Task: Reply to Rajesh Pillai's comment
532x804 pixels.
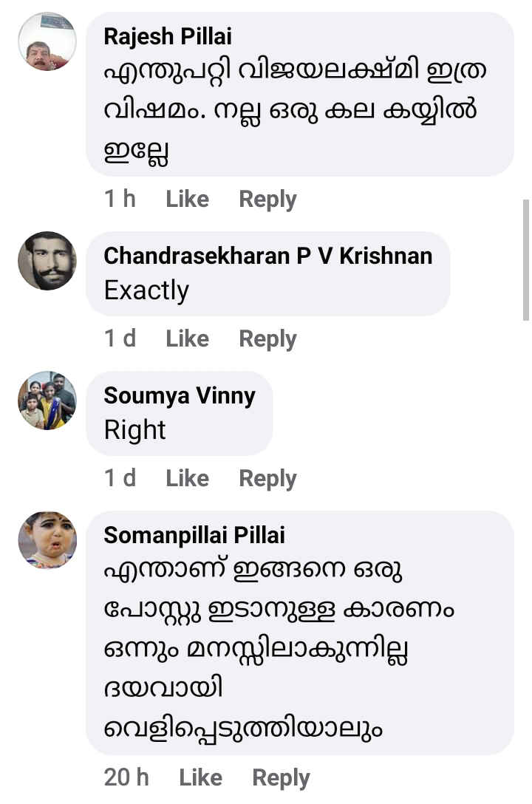Action: 267,199
